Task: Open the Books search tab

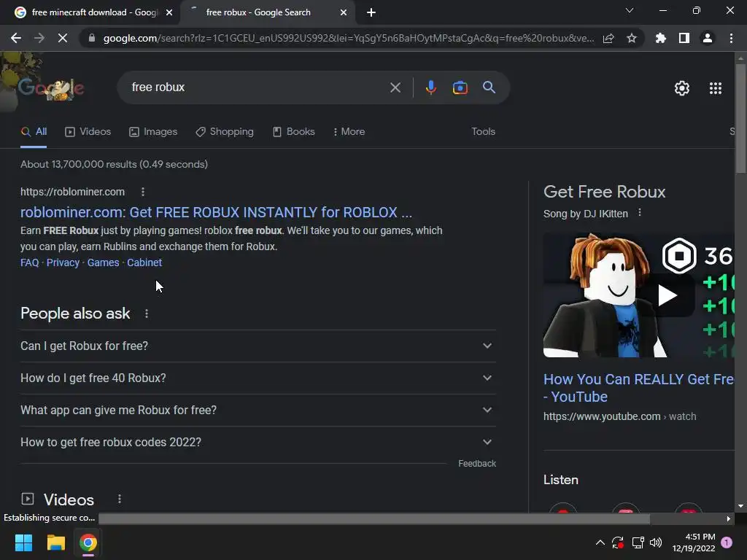Action: (x=293, y=132)
